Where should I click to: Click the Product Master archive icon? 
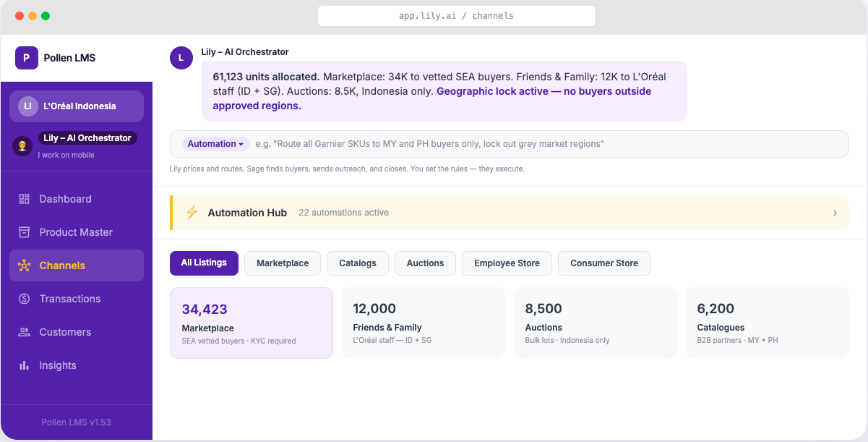click(x=25, y=232)
